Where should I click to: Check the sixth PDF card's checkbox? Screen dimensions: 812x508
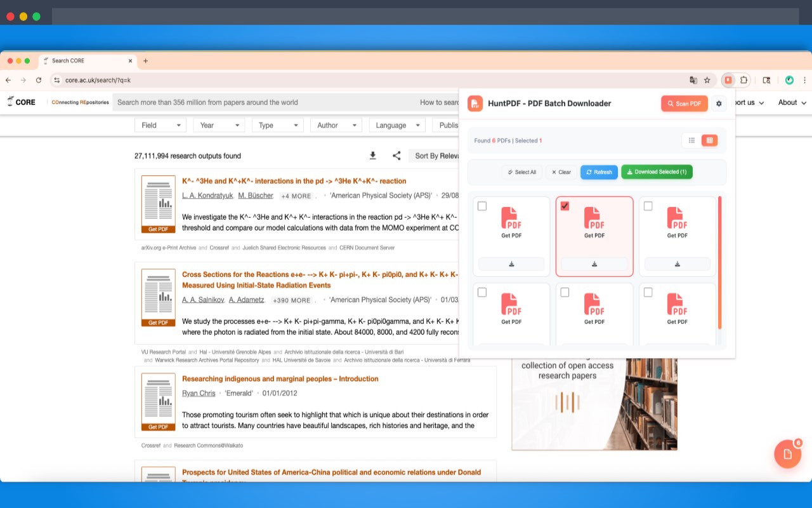click(x=648, y=292)
